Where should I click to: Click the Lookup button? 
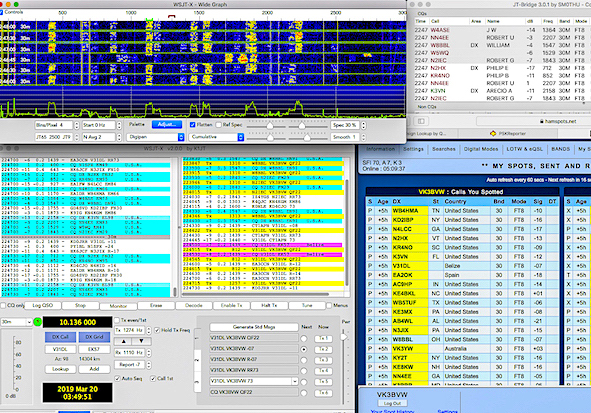click(60, 369)
